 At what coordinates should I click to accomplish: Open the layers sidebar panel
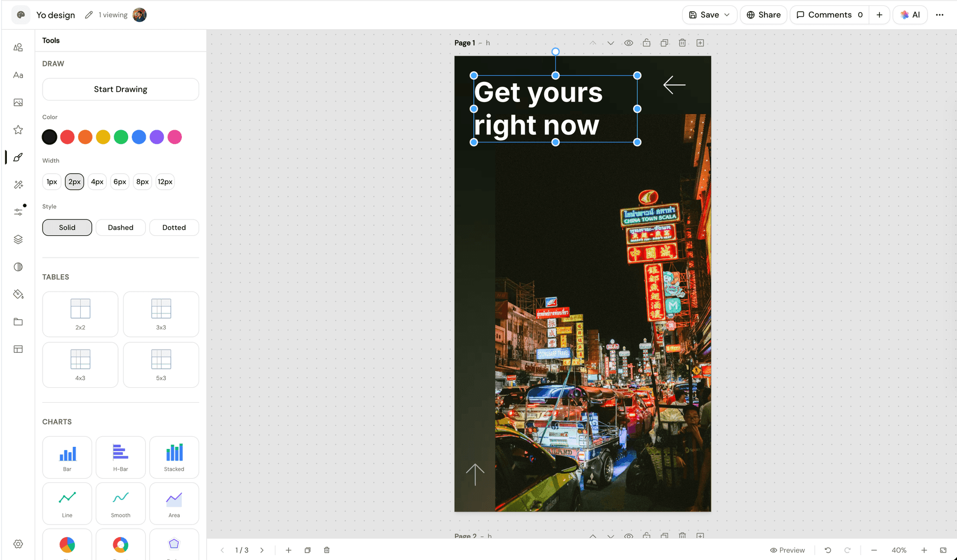[x=18, y=240]
